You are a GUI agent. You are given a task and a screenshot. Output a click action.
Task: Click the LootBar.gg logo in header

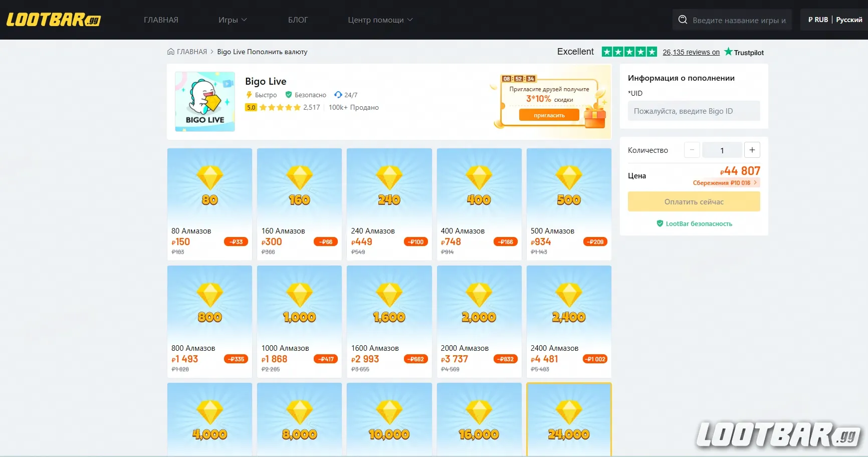point(54,20)
